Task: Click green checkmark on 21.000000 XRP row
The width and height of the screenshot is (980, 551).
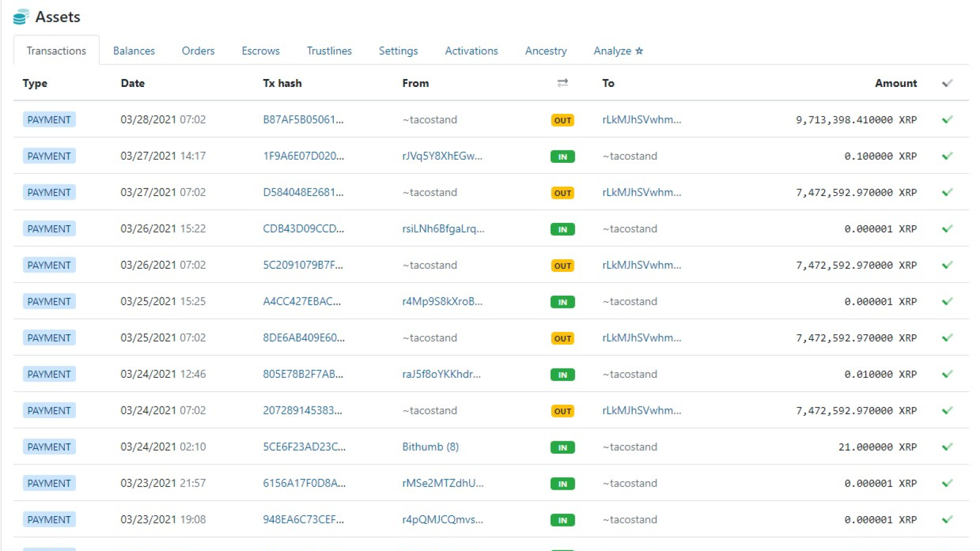Action: click(x=947, y=447)
